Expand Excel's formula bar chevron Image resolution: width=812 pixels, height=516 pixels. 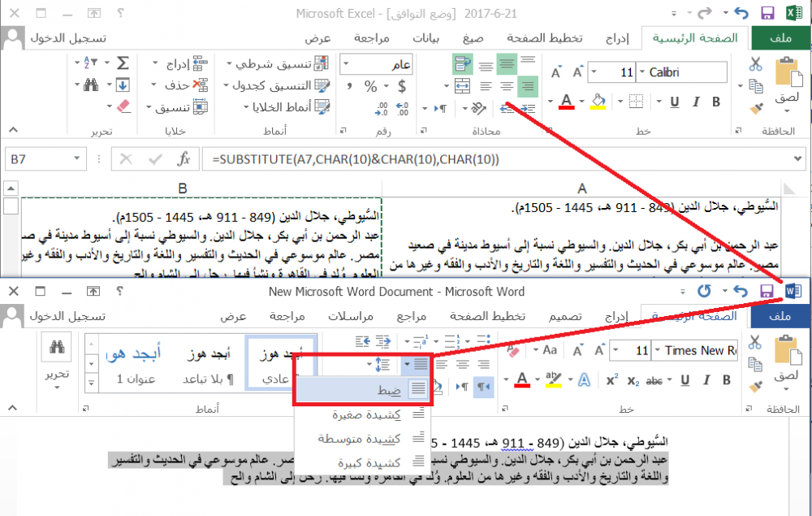(x=797, y=158)
